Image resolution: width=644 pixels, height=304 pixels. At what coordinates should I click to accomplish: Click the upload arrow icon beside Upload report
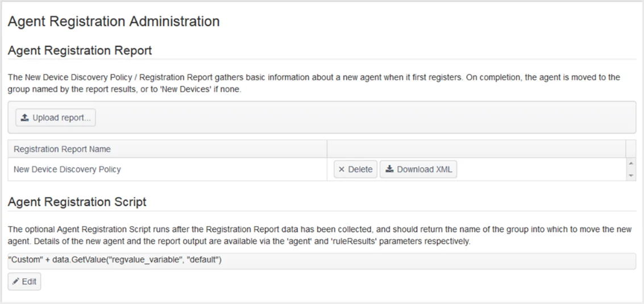[x=24, y=118]
